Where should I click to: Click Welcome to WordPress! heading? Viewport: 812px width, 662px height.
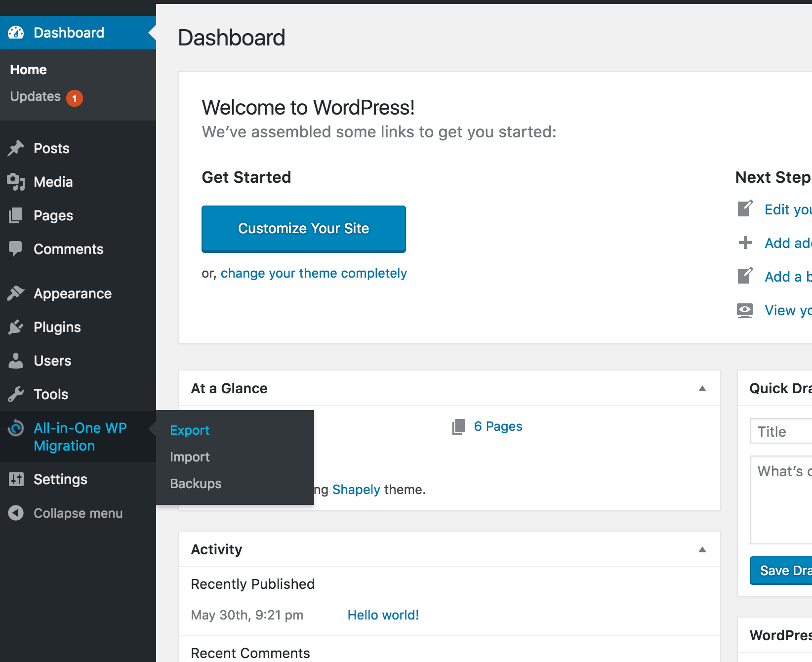point(308,108)
